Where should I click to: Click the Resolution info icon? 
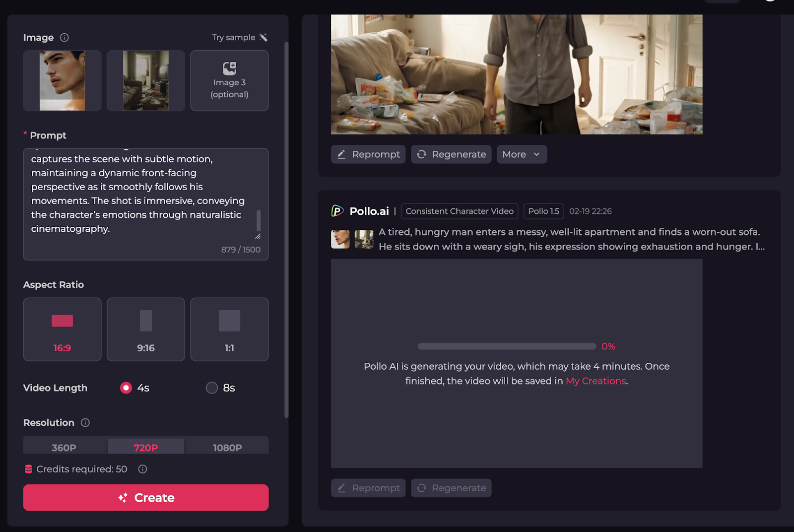(x=85, y=423)
